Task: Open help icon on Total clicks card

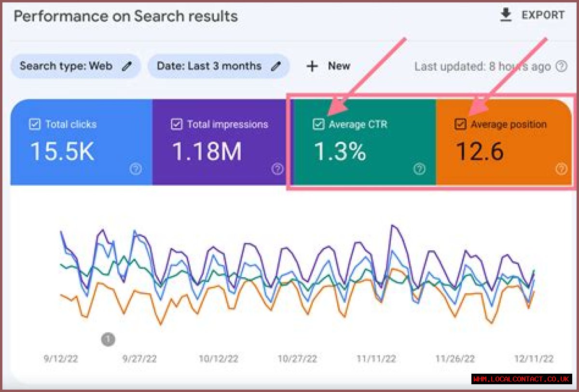Action: click(x=136, y=169)
